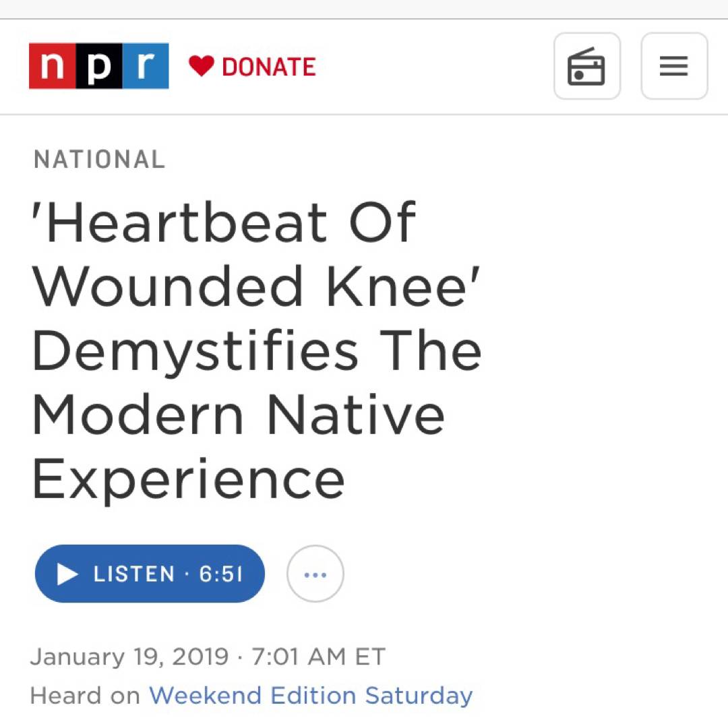Click the 6:51 audio duration

click(220, 574)
